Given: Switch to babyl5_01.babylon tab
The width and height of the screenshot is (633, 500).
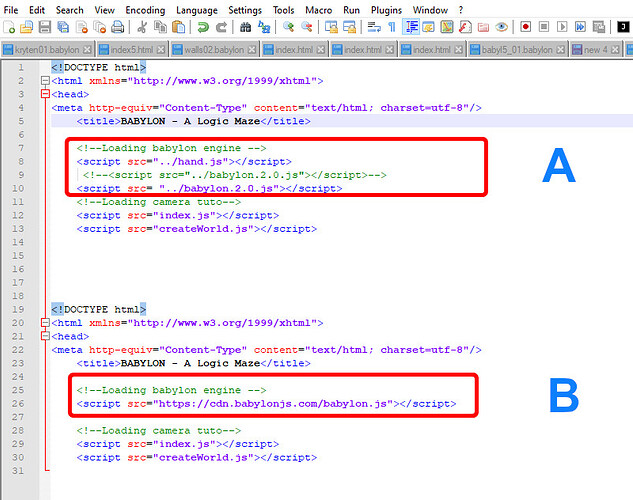Looking at the screenshot, I should 517,50.
